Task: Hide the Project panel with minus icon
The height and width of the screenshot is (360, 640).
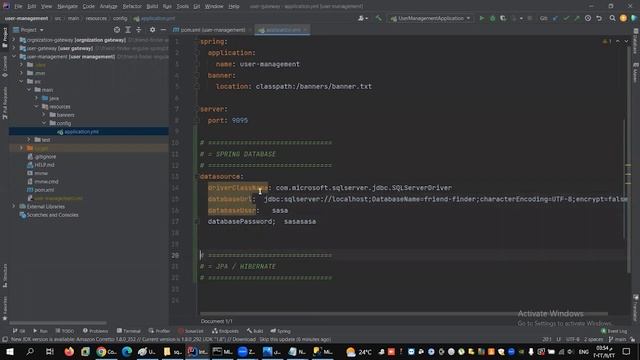Action: 163,30
